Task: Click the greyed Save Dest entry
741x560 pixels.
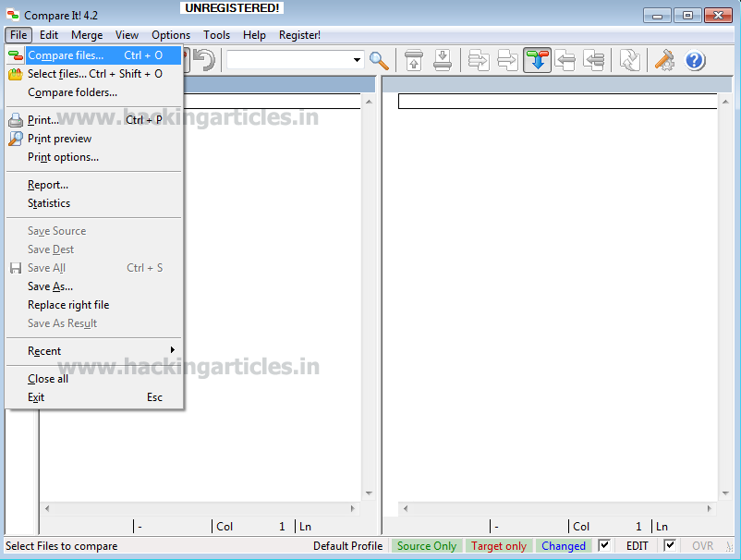Action: click(x=94, y=250)
